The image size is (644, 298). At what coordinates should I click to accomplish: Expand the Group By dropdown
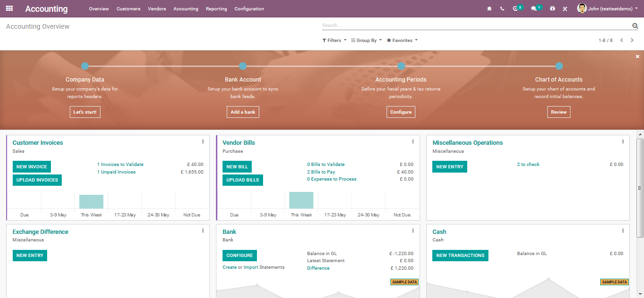pos(366,41)
